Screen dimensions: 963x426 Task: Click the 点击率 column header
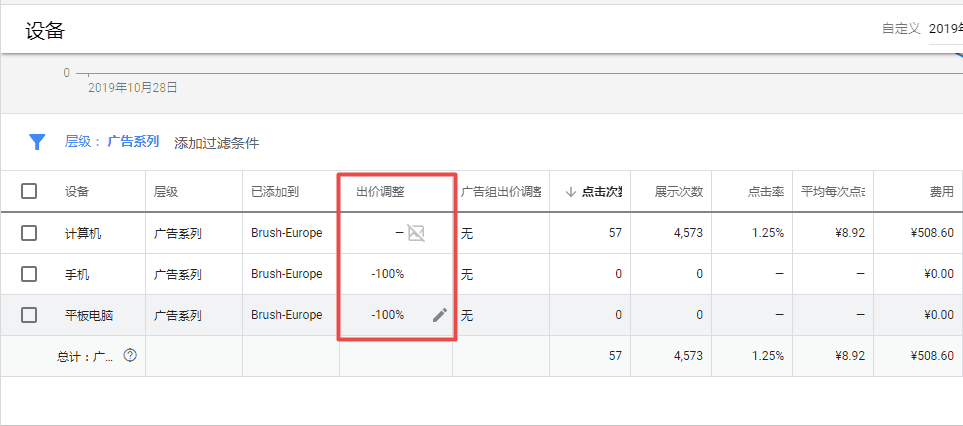tap(764, 192)
